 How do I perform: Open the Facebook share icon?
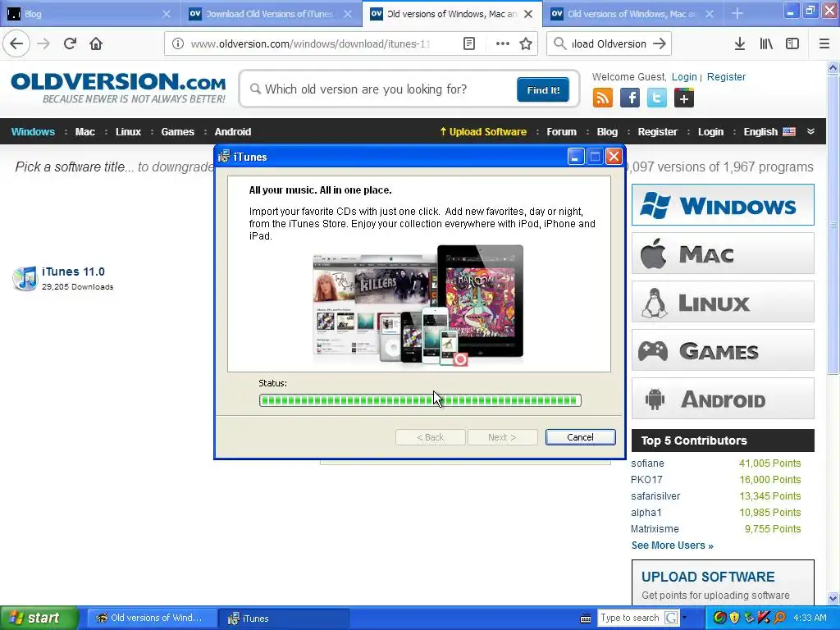(x=630, y=98)
